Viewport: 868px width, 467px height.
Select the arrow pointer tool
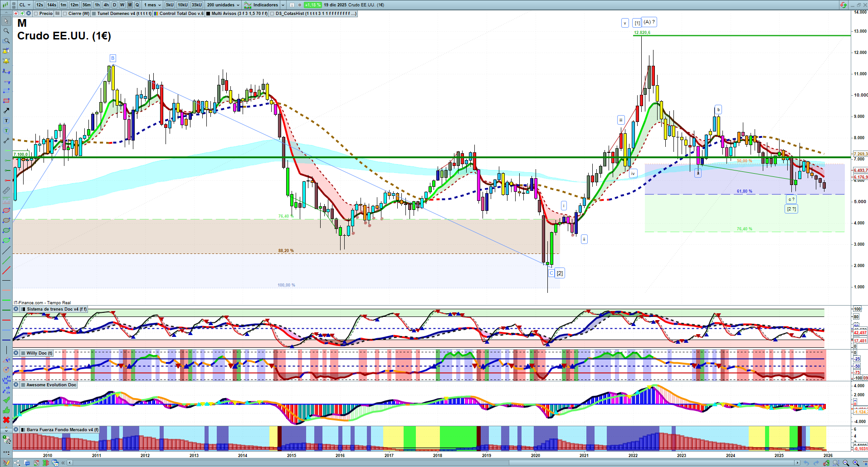point(6,21)
